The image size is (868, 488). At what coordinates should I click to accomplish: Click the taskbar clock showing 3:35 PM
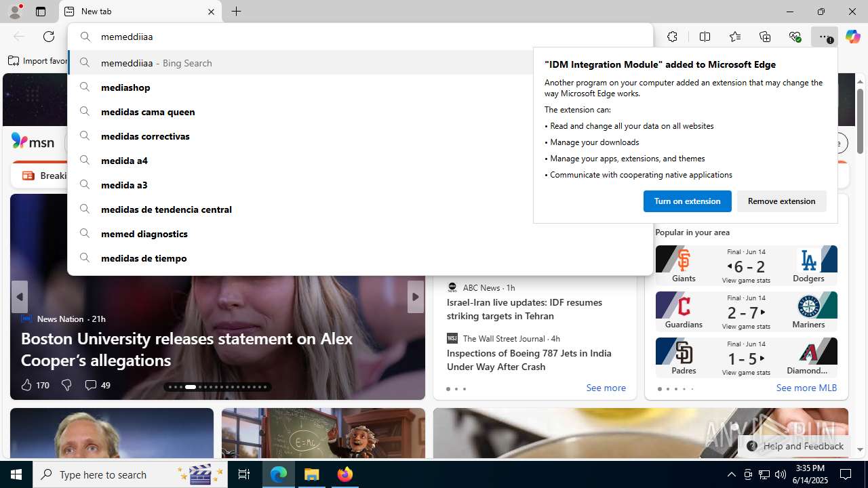click(x=810, y=474)
